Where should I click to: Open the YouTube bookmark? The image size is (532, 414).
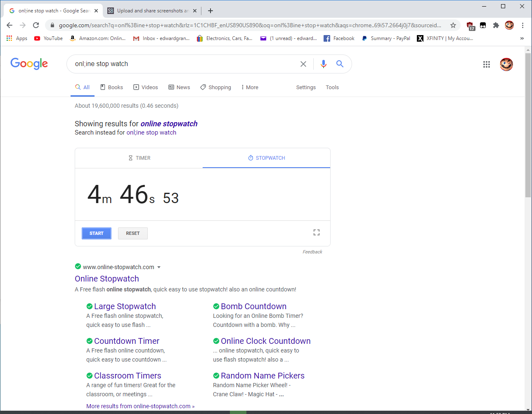(49, 38)
